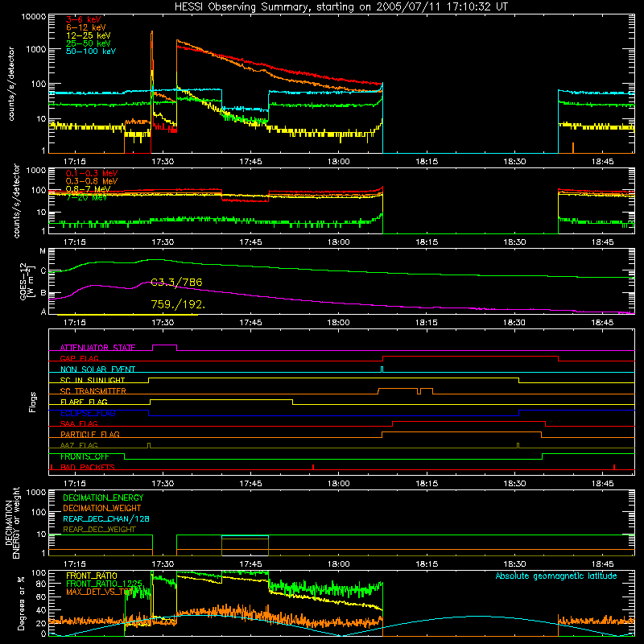Click the HESSI Observing Summary title
Screen dimensions: 644x644
(341, 7)
